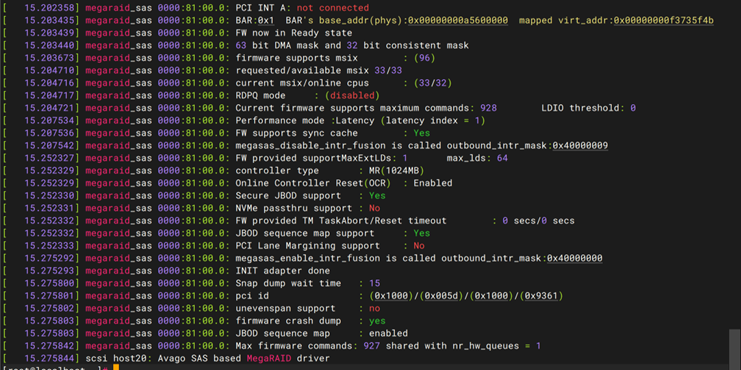The image size is (741, 370).
Task: Click 'max_lds: 64' value
Action: [477, 158]
